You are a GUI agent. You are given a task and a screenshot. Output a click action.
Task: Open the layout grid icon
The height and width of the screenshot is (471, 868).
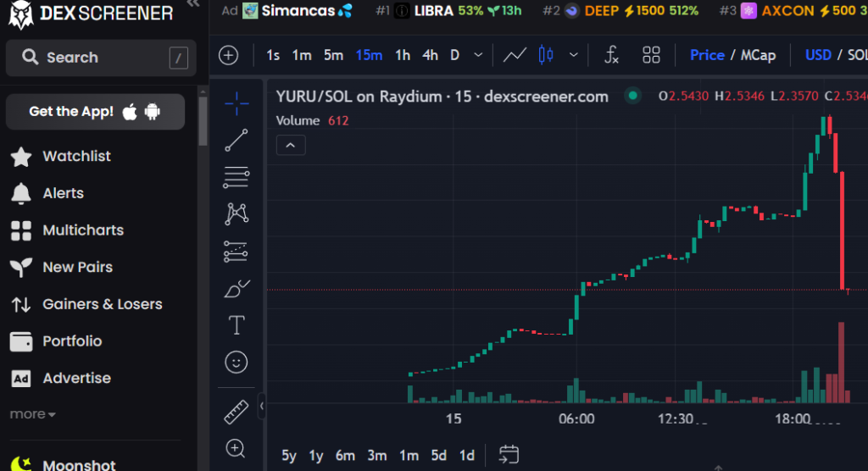651,55
